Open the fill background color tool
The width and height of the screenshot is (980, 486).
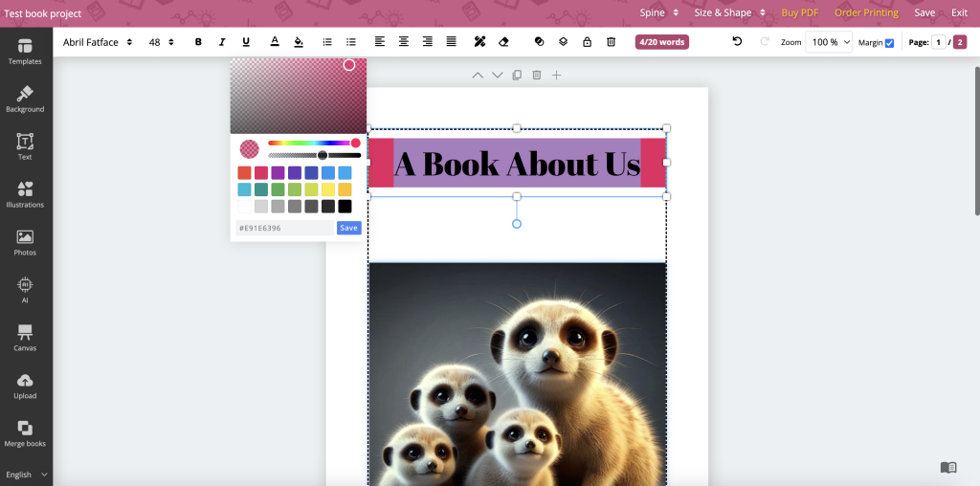point(299,42)
